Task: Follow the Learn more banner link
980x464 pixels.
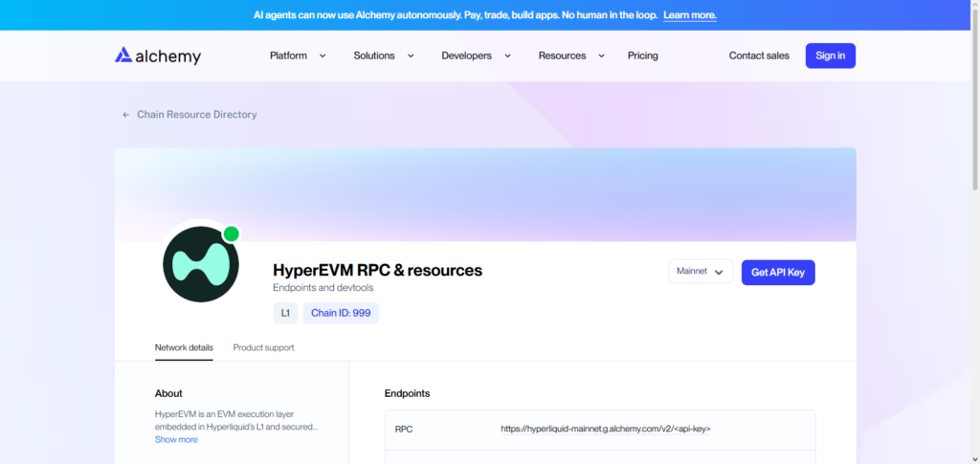Action: (x=690, y=15)
